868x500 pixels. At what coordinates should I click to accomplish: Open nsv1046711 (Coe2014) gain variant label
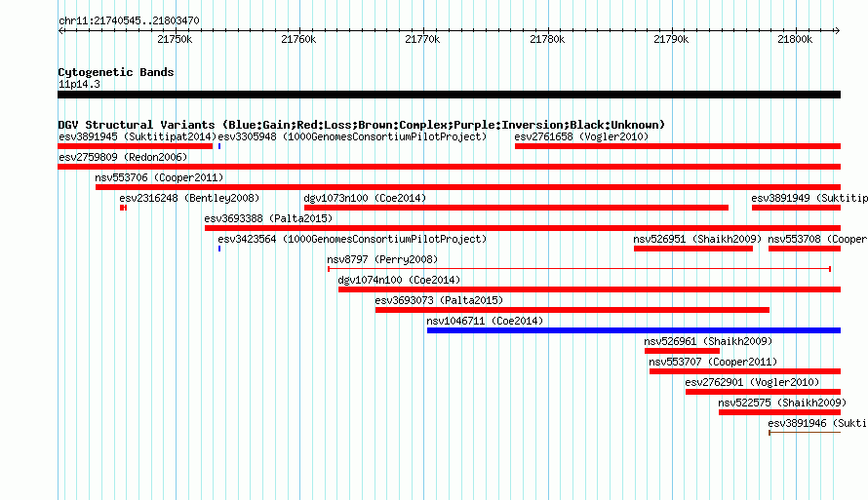click(x=485, y=321)
